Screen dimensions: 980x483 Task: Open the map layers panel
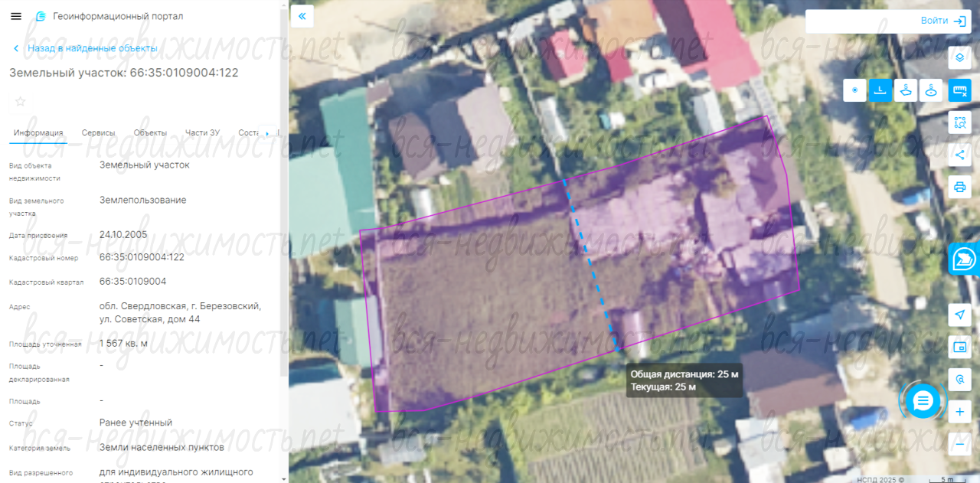click(x=959, y=57)
